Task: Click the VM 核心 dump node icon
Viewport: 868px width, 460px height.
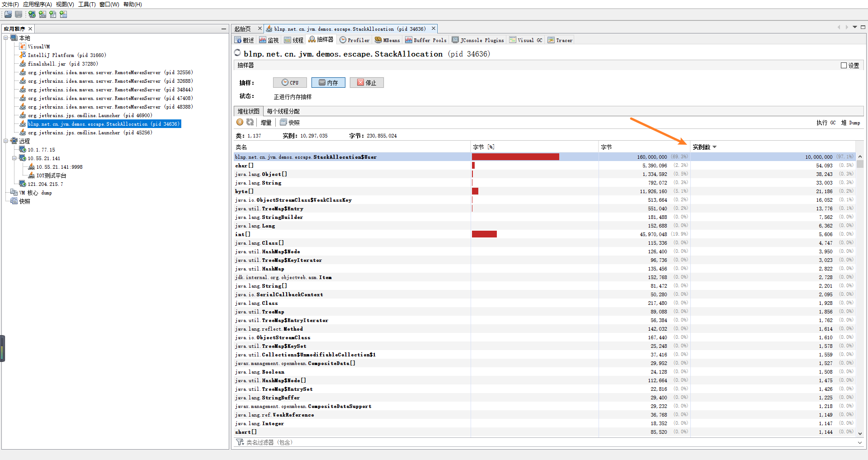Action: click(x=14, y=193)
